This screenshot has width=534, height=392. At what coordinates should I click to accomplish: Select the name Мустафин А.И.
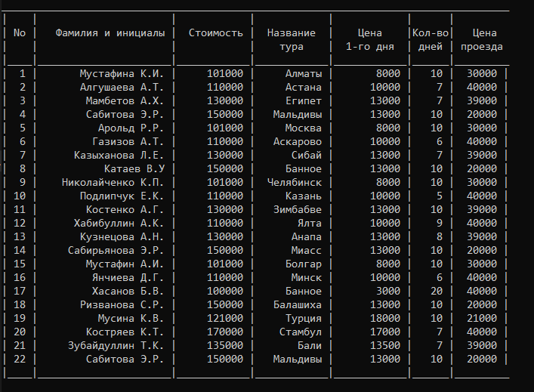point(125,264)
